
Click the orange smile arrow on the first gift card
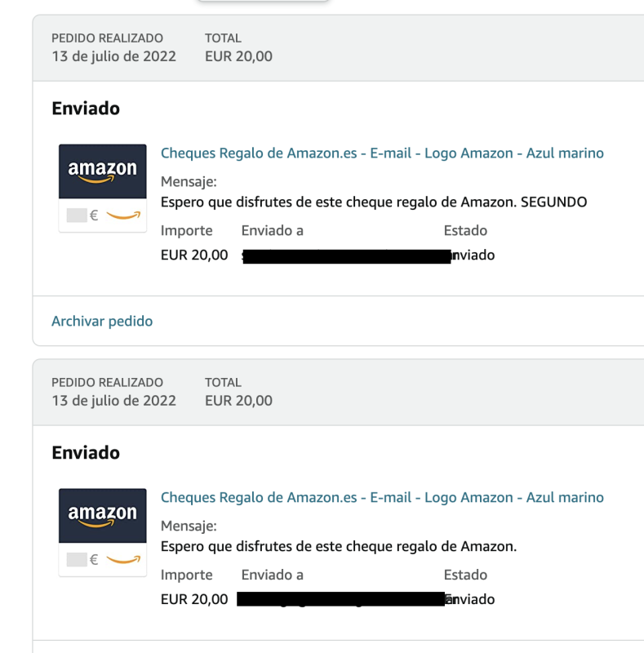(123, 216)
